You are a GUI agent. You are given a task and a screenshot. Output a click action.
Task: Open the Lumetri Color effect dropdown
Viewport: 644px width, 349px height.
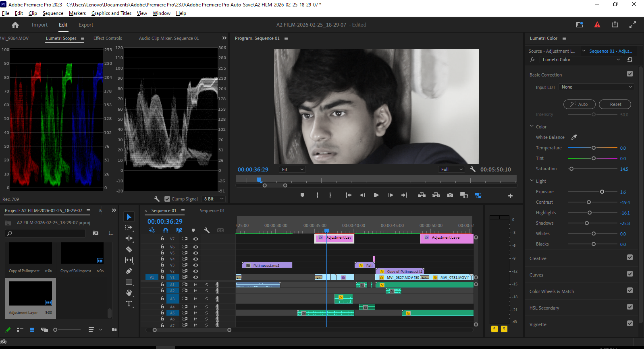coord(581,60)
